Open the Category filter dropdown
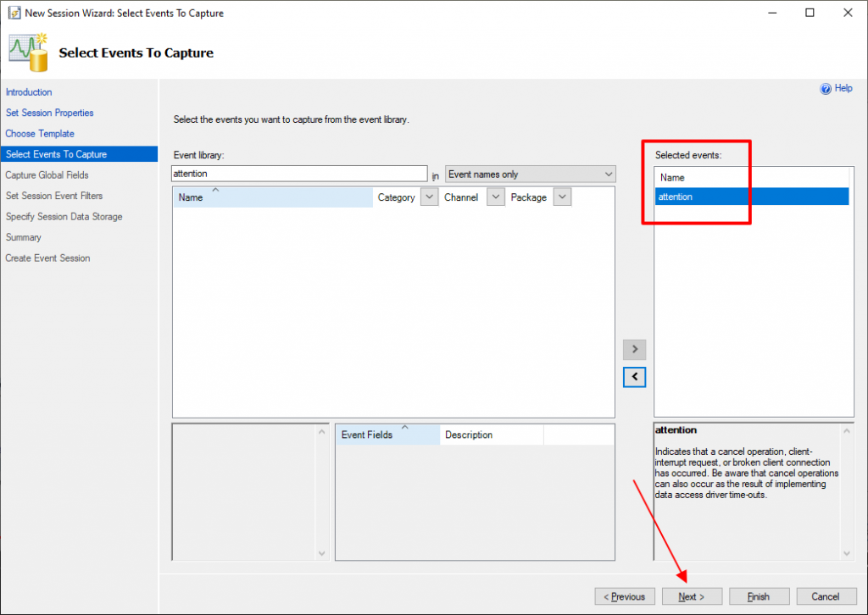The width and height of the screenshot is (868, 615). pyautogui.click(x=429, y=197)
